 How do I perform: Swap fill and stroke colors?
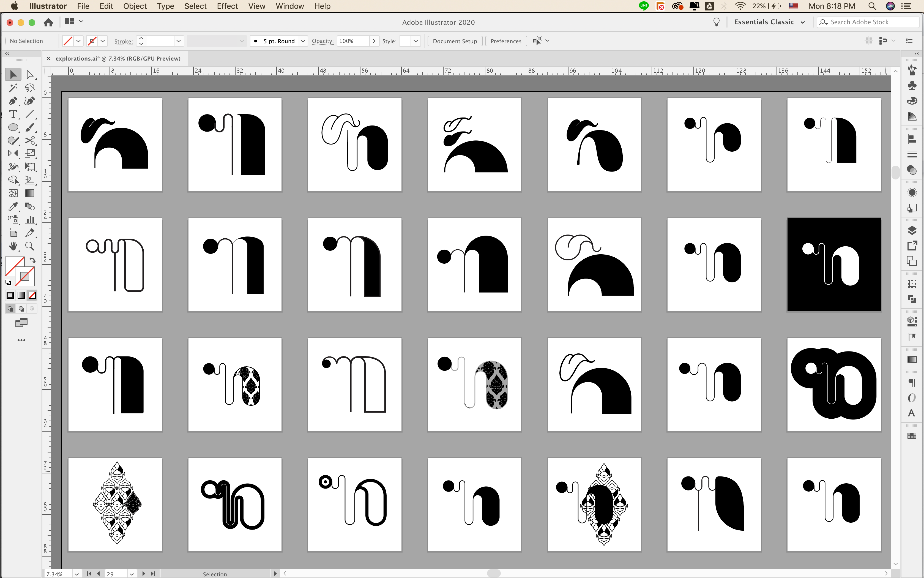[x=32, y=260]
